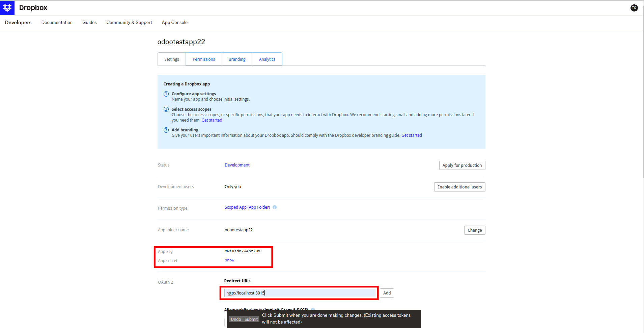This screenshot has height=333, width=644.
Task: Click the 'App folder name' label
Action: [173, 230]
